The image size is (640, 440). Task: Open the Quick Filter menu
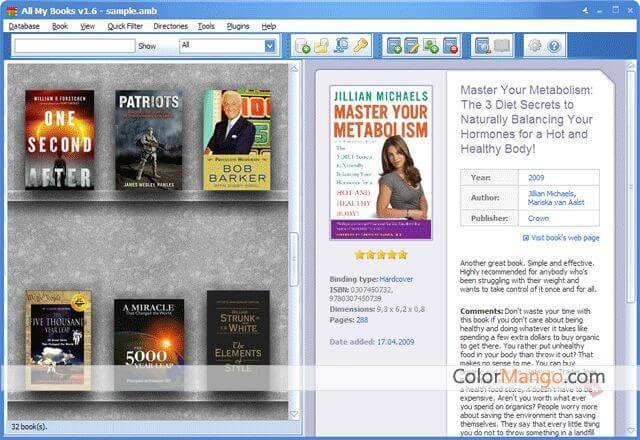point(125,26)
